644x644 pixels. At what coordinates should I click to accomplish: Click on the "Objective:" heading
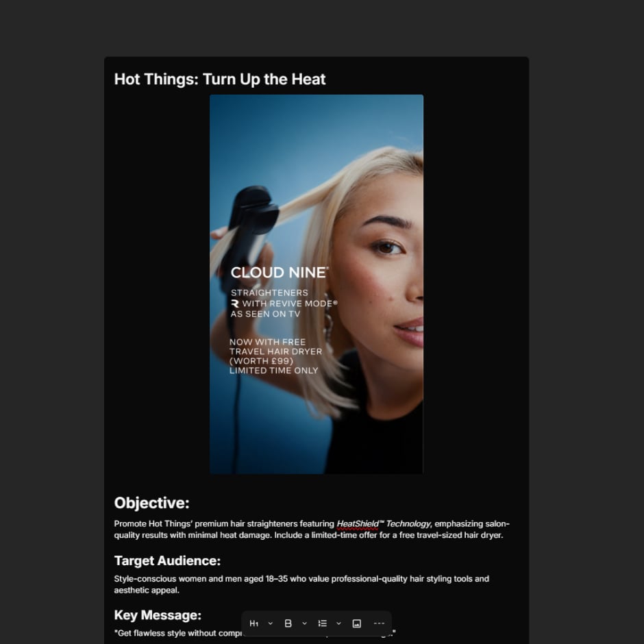coord(151,503)
